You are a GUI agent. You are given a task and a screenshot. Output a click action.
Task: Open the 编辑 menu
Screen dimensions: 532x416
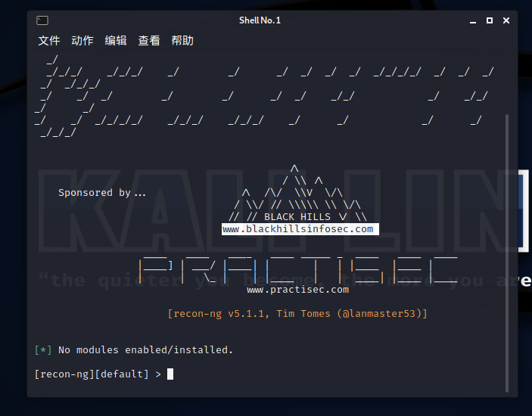(116, 41)
